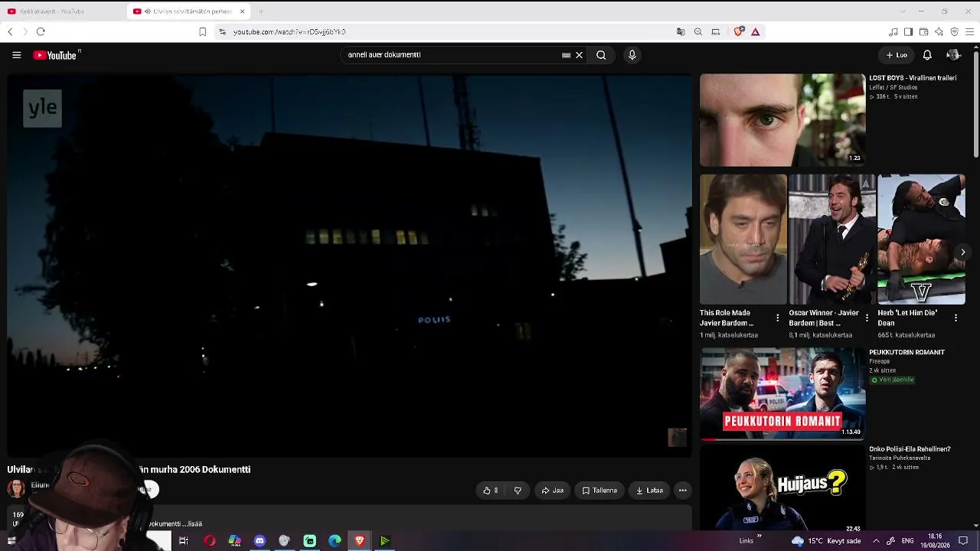Open the YouTube notifications bell
Image resolution: width=980 pixels, height=551 pixels.
(927, 55)
